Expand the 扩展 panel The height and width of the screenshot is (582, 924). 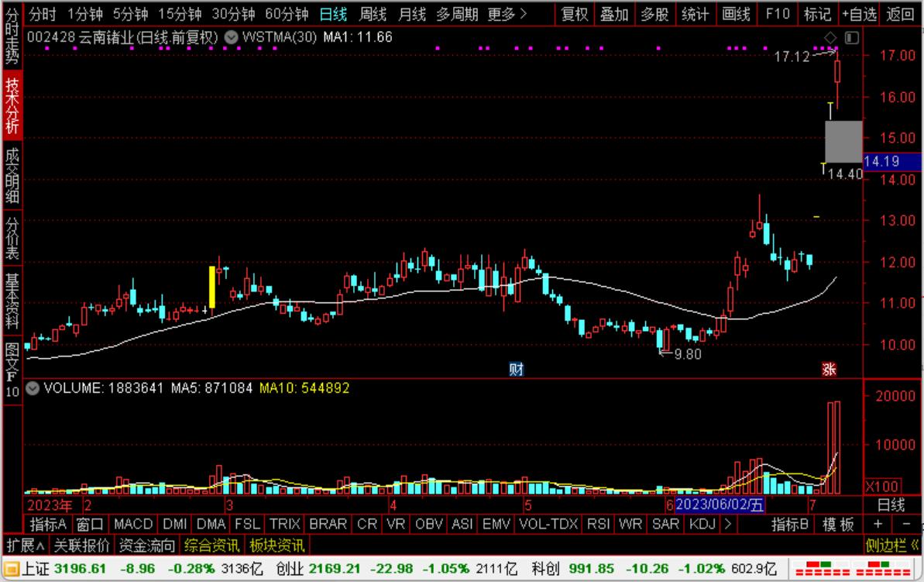click(26, 546)
